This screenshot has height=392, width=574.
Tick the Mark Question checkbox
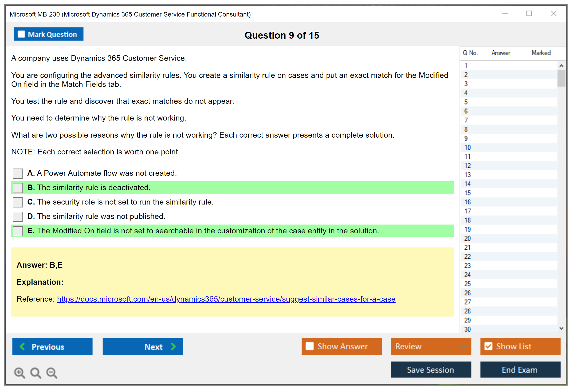coord(21,34)
